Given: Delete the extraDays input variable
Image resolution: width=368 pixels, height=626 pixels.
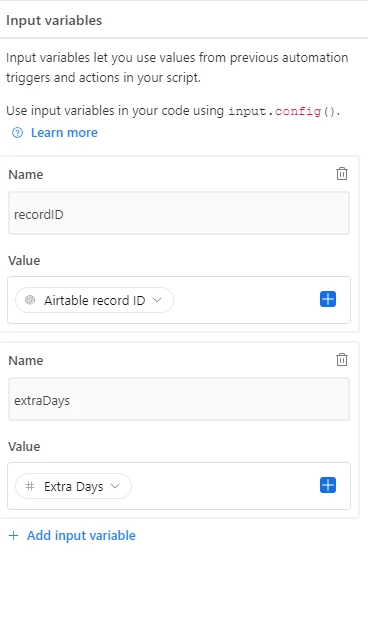Looking at the screenshot, I should (342, 360).
